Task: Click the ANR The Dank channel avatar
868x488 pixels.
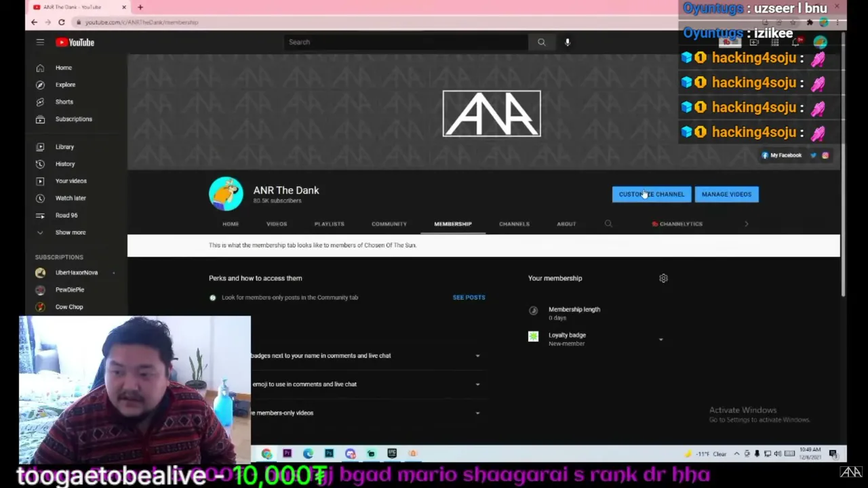Action: [226, 194]
